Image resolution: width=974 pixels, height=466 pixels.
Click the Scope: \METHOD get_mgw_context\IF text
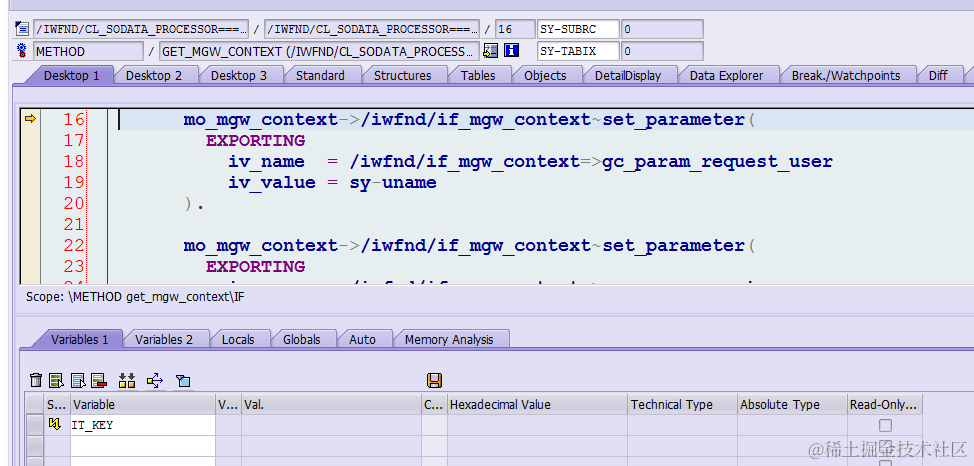(x=135, y=297)
